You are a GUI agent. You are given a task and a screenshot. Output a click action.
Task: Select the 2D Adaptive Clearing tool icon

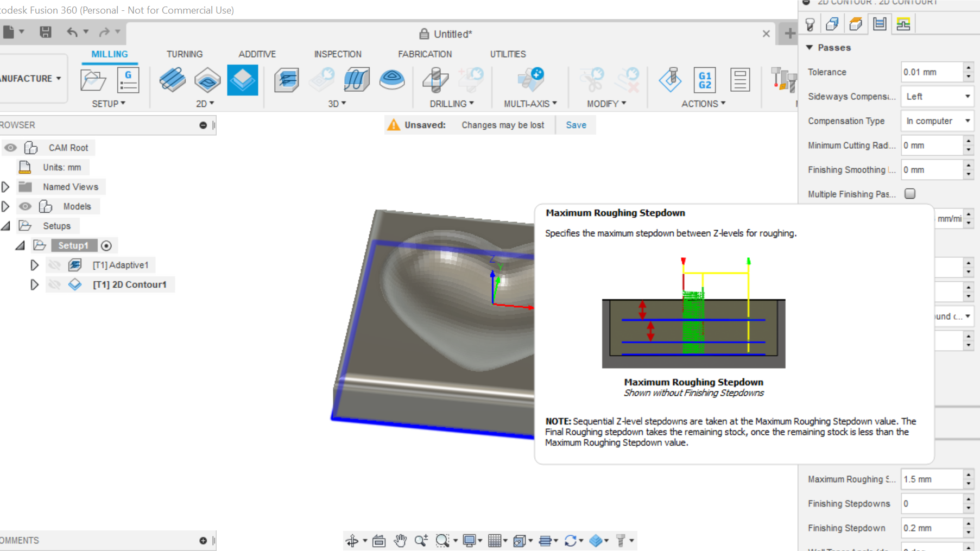click(173, 80)
